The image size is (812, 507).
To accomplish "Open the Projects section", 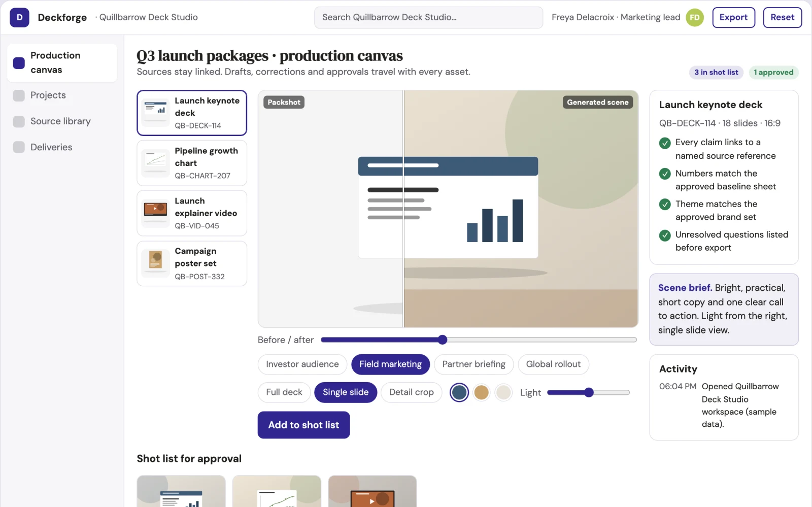I will (x=62, y=95).
